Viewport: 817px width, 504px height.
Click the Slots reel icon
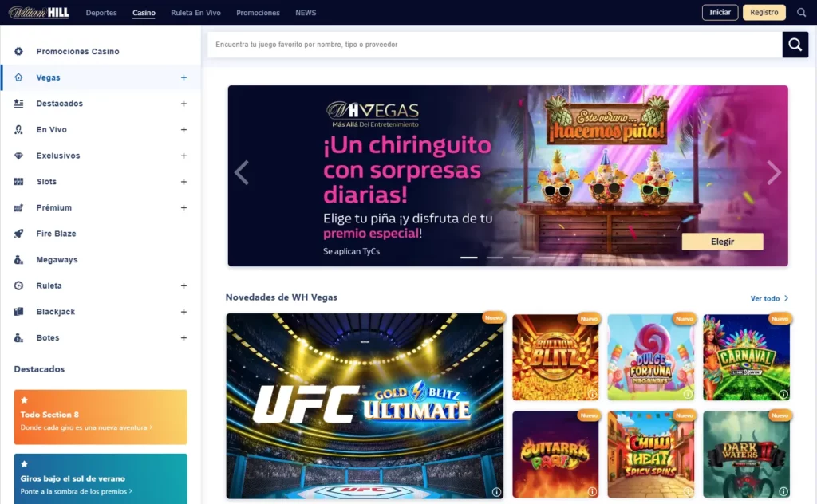19,181
